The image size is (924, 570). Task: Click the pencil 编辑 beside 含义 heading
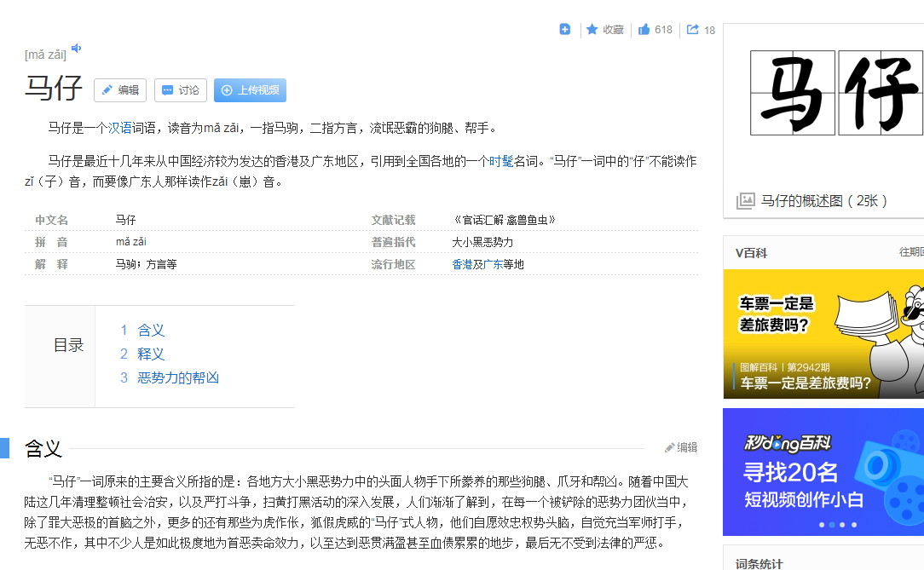(x=681, y=447)
